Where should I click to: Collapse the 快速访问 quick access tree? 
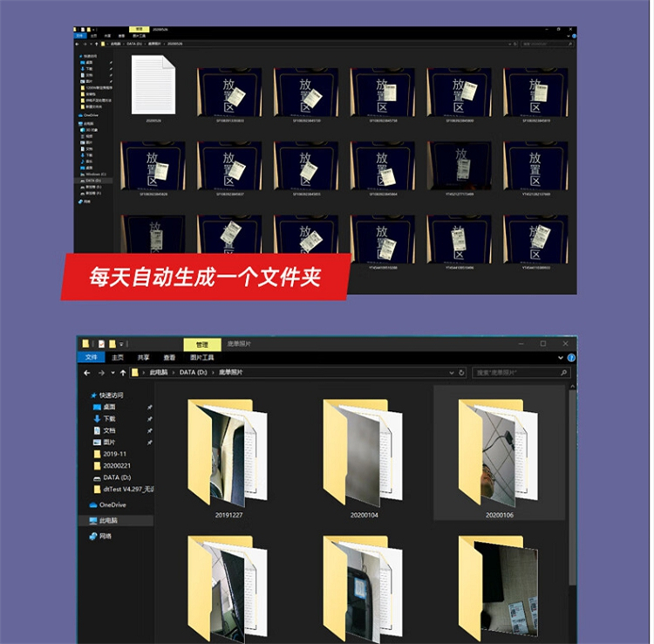click(x=85, y=394)
